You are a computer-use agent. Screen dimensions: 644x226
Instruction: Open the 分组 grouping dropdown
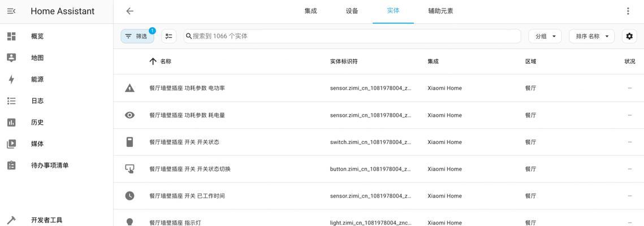[x=545, y=36]
